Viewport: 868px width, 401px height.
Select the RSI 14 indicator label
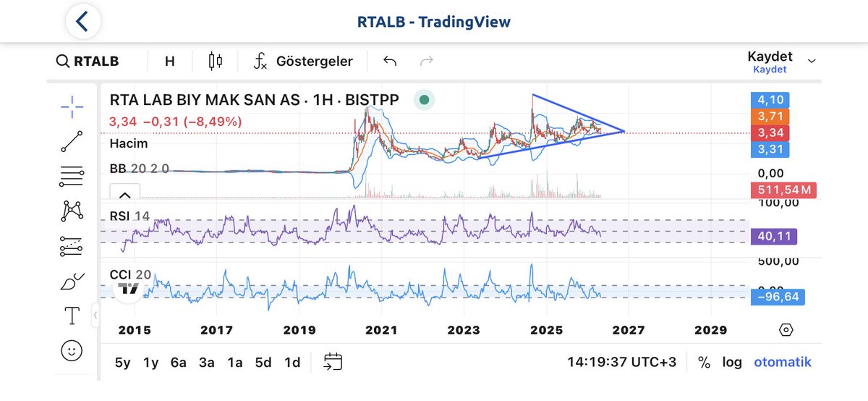129,216
